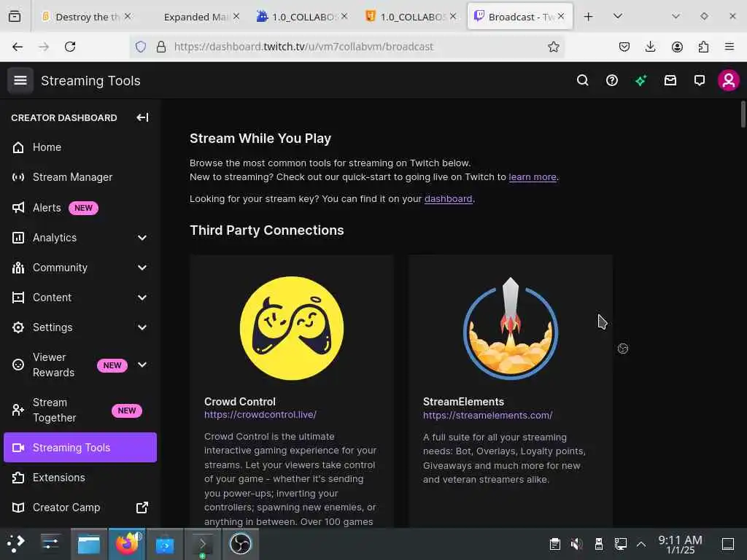
Task: Open the clock showing 9:11 AM
Action: coord(680,544)
